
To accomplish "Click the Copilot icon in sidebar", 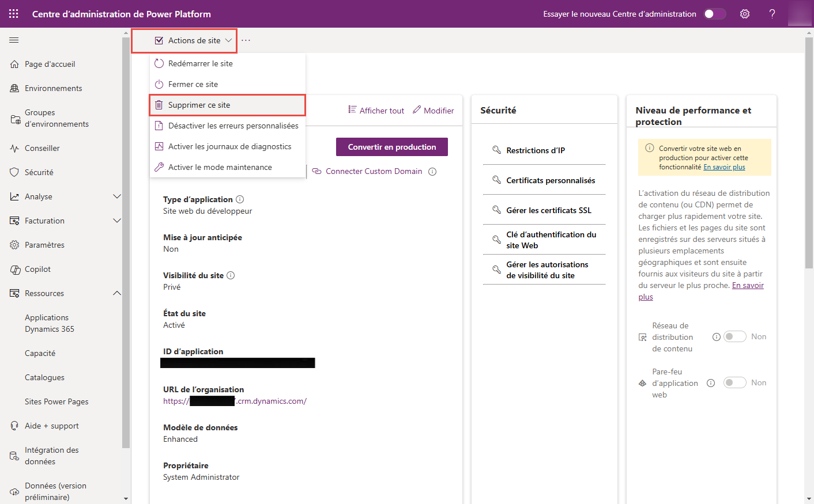I will tap(16, 270).
